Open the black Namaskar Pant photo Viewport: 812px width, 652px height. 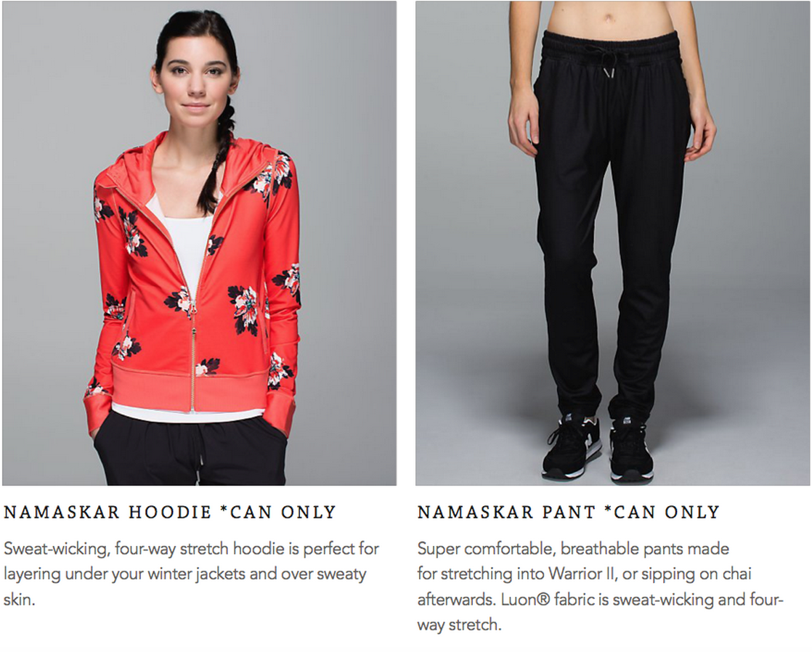click(612, 243)
